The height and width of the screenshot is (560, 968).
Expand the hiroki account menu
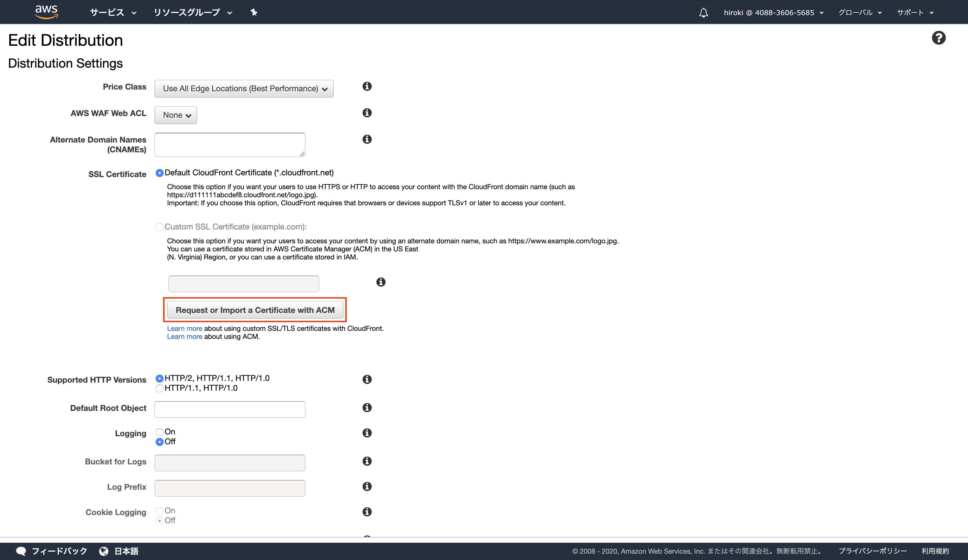(773, 13)
